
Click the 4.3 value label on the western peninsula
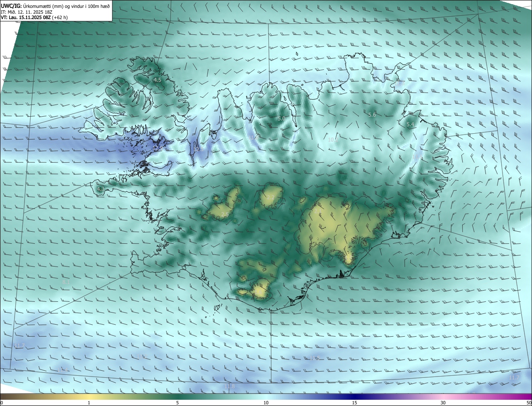click(100, 189)
